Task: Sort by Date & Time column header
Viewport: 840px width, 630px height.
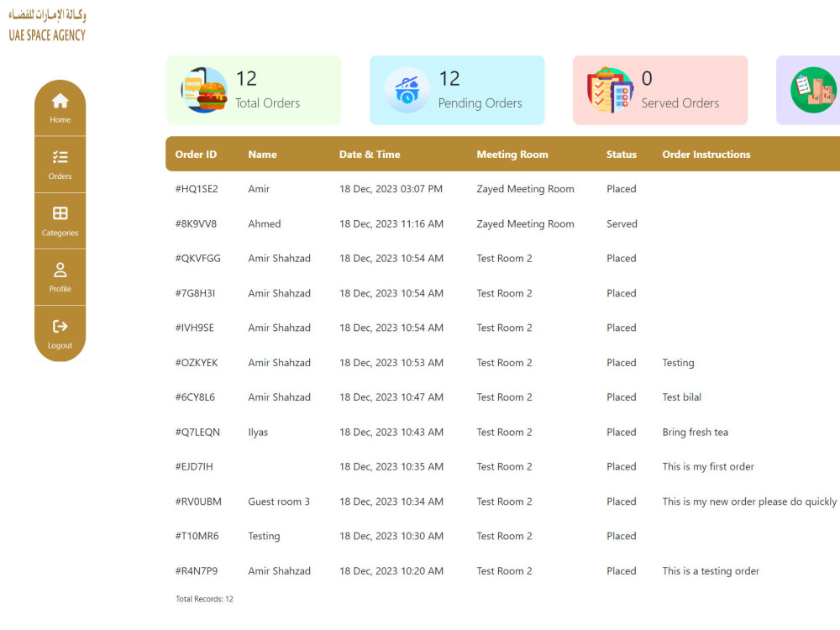Action: (370, 155)
